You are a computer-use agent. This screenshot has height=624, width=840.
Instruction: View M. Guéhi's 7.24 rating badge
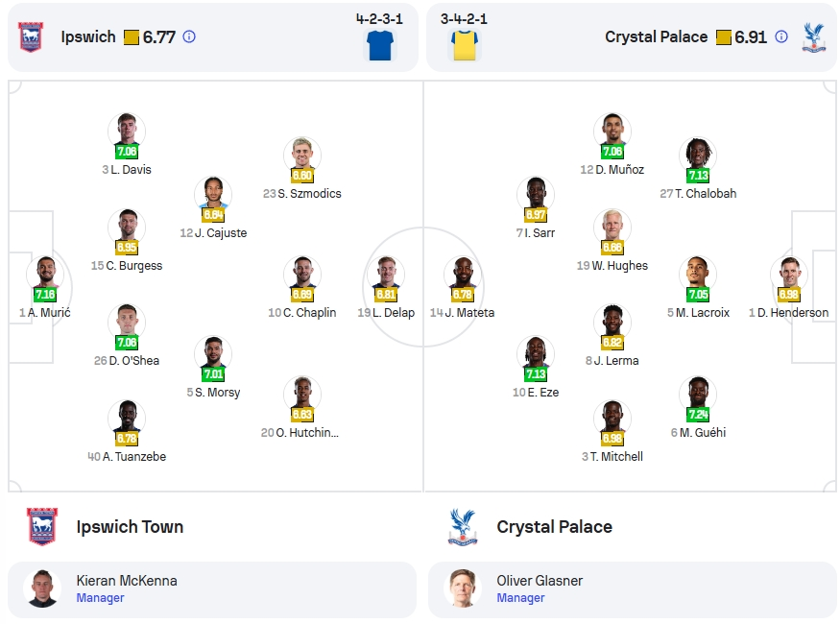tap(698, 414)
